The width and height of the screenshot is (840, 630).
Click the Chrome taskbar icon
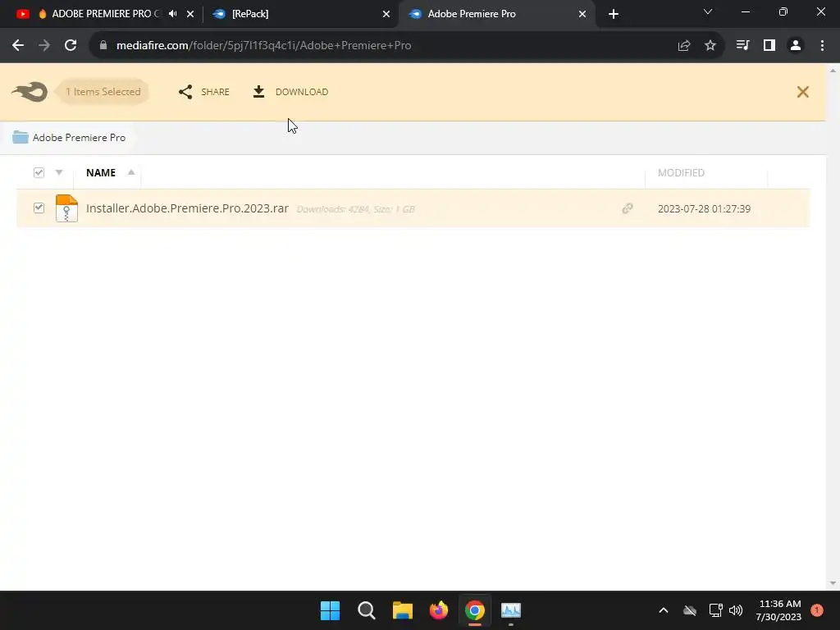pyautogui.click(x=475, y=610)
